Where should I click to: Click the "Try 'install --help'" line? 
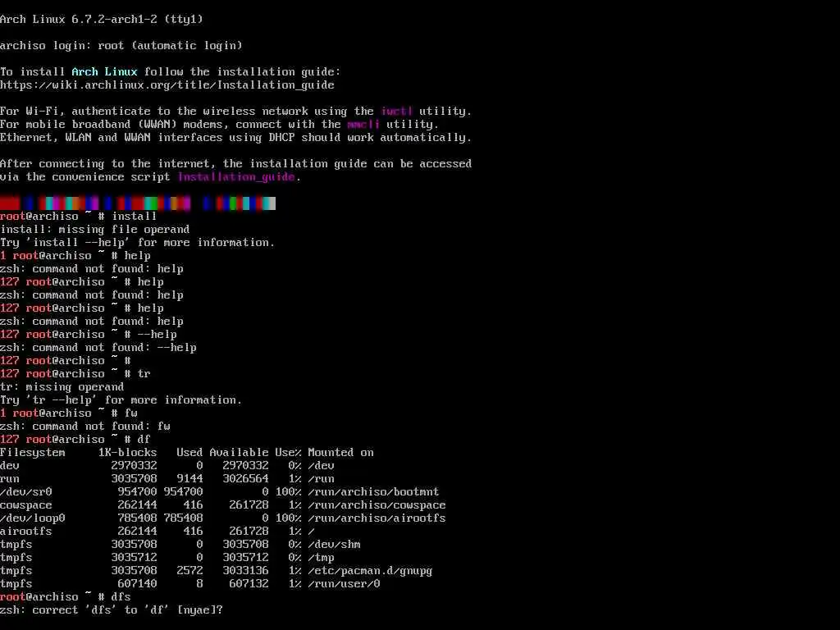(x=137, y=242)
